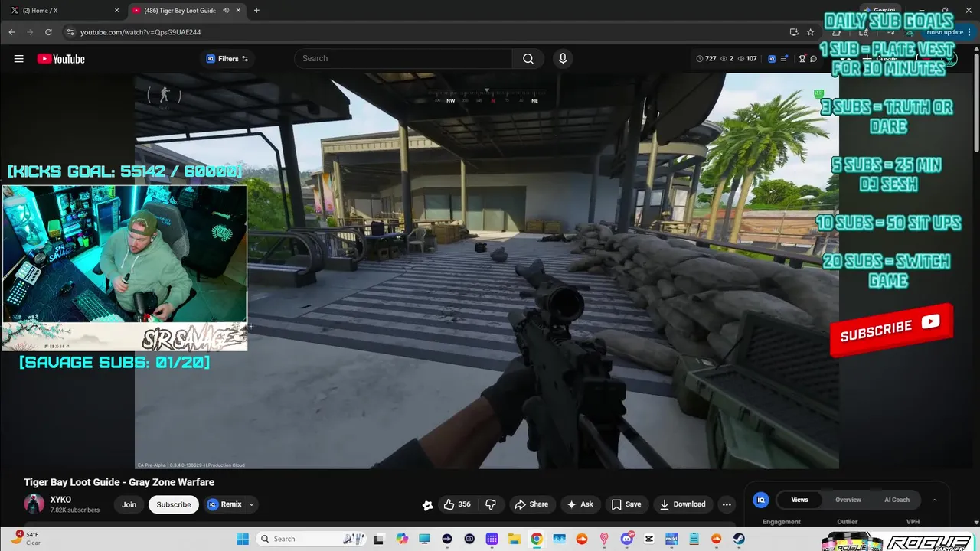Open Task View on the taskbar
The height and width of the screenshot is (551, 980).
[x=379, y=539]
